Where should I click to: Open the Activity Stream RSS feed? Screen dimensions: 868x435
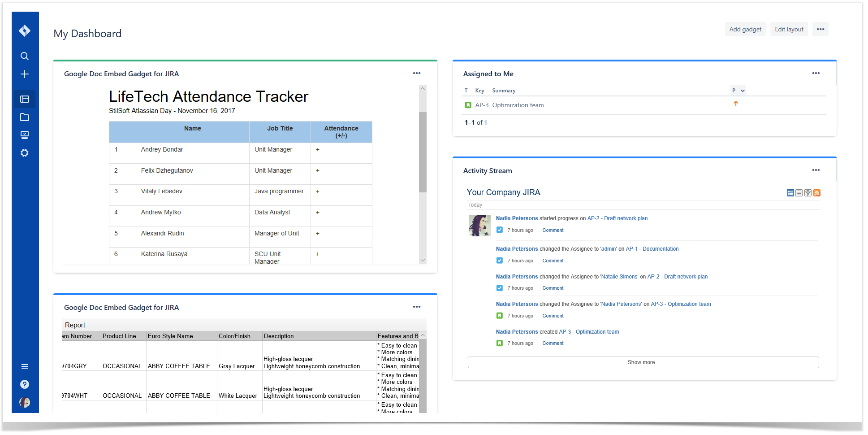[817, 193]
